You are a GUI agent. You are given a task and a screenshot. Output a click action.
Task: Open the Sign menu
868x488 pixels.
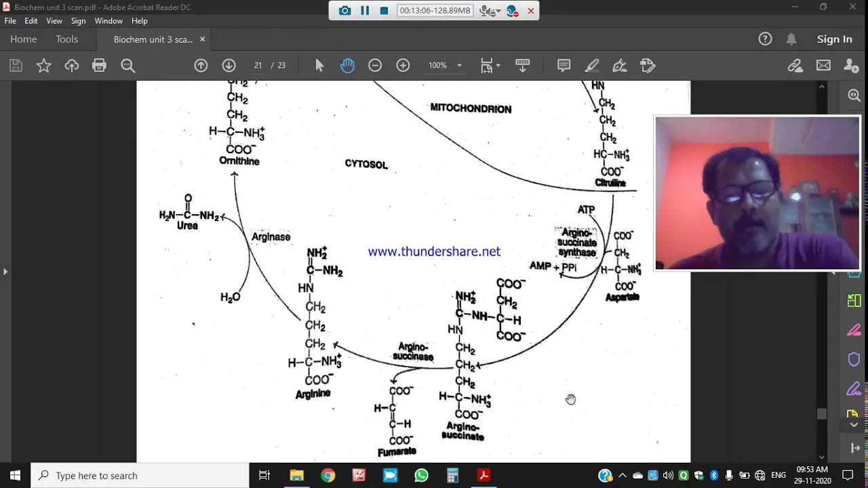[79, 21]
